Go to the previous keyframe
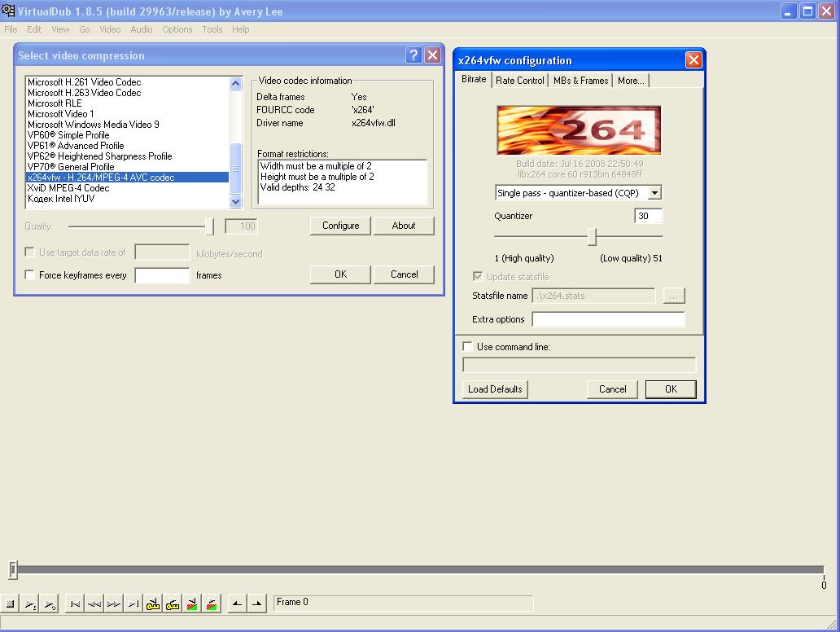The width and height of the screenshot is (840, 632). [153, 604]
